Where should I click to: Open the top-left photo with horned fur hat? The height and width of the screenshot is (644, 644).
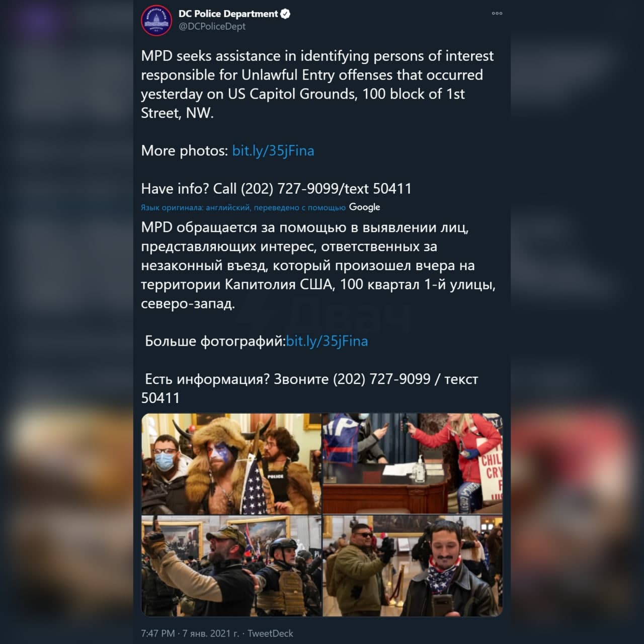coord(231,464)
